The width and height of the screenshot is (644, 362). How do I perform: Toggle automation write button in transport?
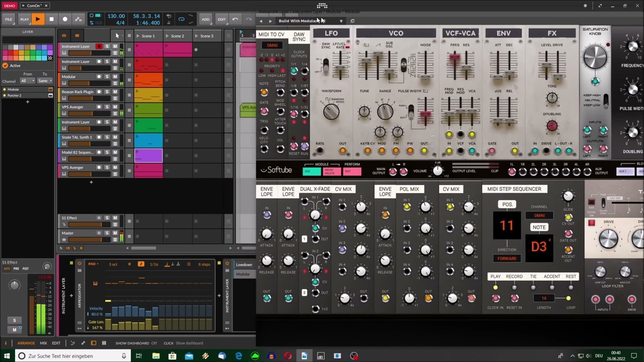78,19
